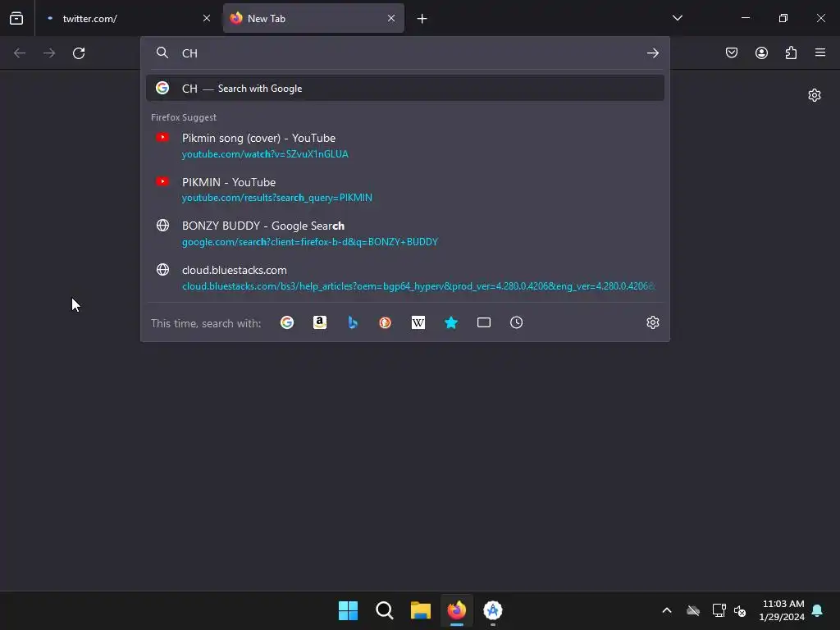Reload the current page

[x=79, y=53]
